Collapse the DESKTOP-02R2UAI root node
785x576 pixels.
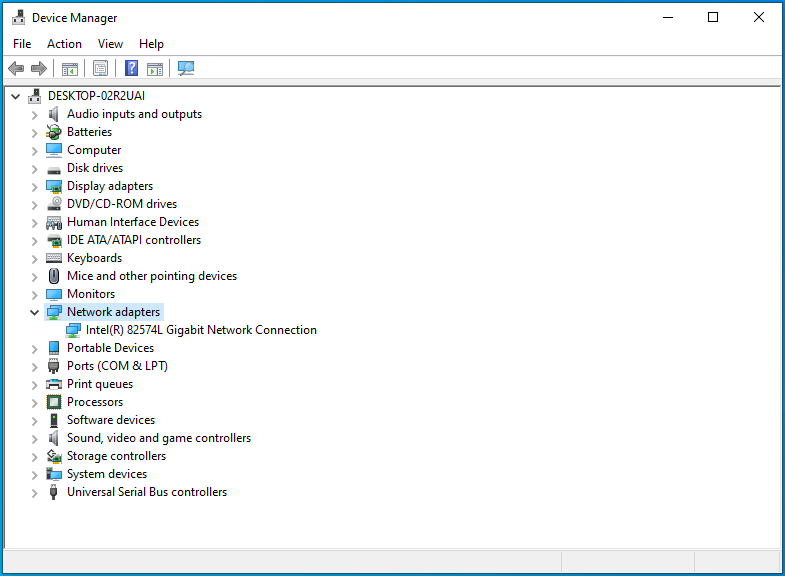click(x=16, y=96)
